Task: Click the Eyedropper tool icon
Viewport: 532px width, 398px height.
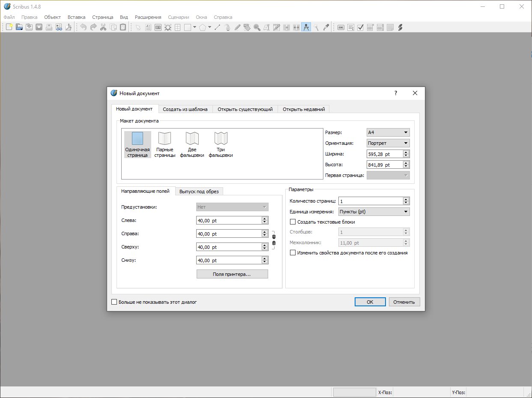Action: click(x=326, y=27)
